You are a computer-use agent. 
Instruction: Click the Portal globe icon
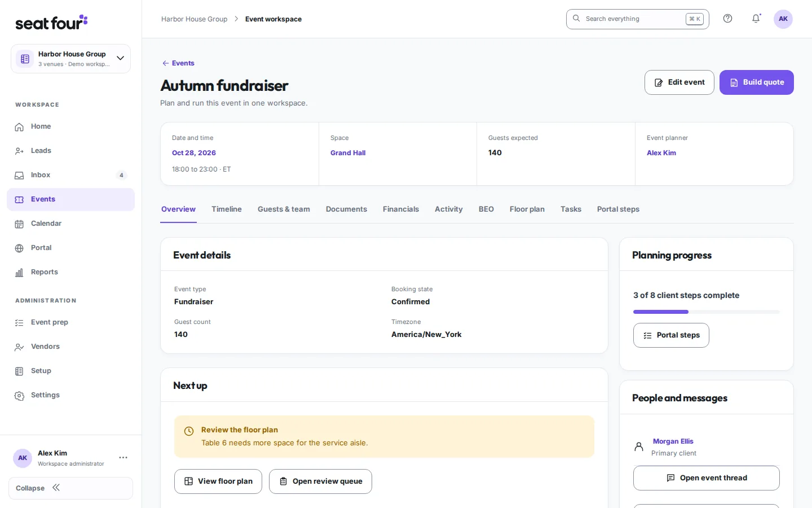(19, 248)
